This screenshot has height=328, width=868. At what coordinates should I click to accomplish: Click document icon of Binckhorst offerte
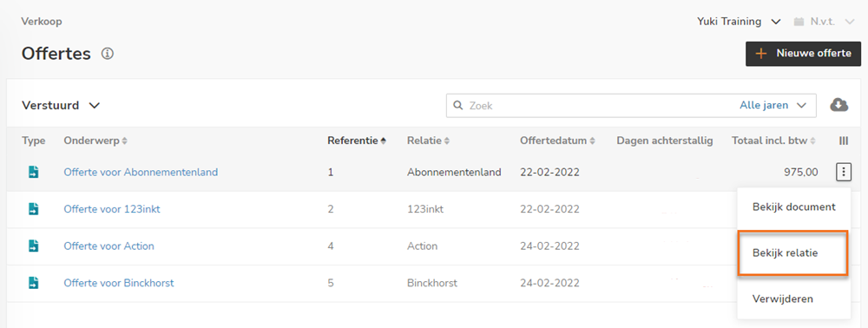(34, 283)
